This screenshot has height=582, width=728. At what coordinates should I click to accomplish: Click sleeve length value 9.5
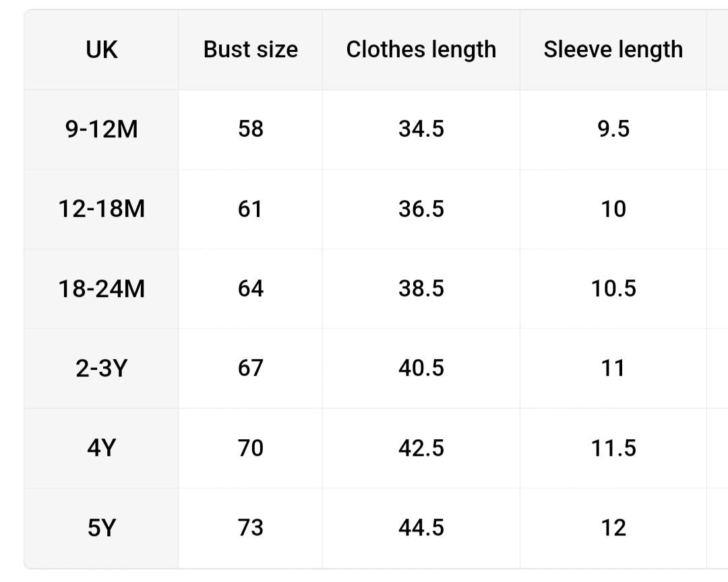[613, 129]
